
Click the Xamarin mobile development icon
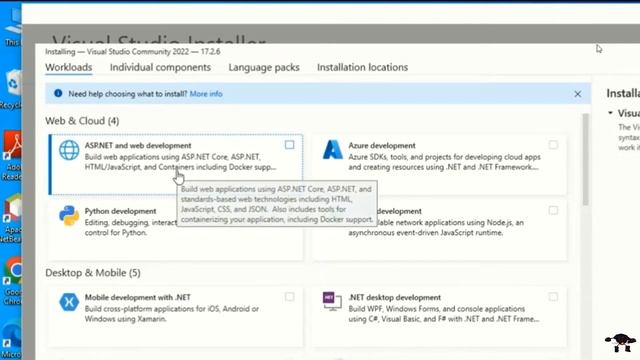coord(69,302)
